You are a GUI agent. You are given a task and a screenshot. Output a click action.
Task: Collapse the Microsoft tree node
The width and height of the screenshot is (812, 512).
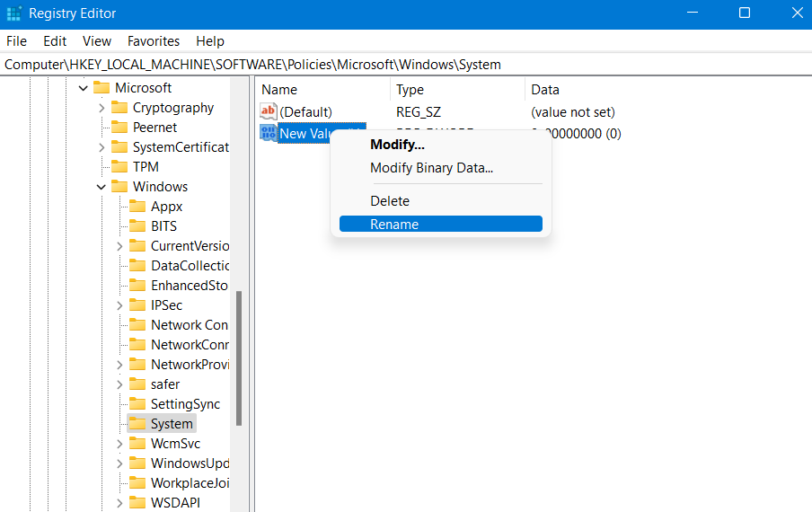coord(84,88)
